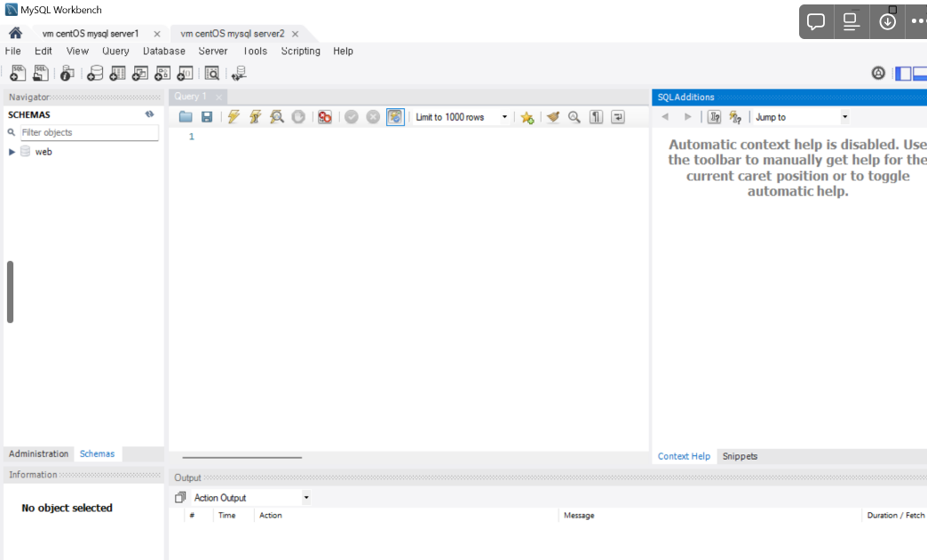Select the Query 1 editor tab

pos(190,96)
